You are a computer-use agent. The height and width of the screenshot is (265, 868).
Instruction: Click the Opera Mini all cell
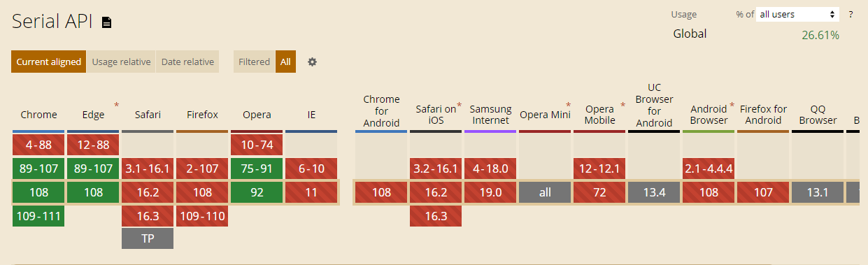click(545, 192)
